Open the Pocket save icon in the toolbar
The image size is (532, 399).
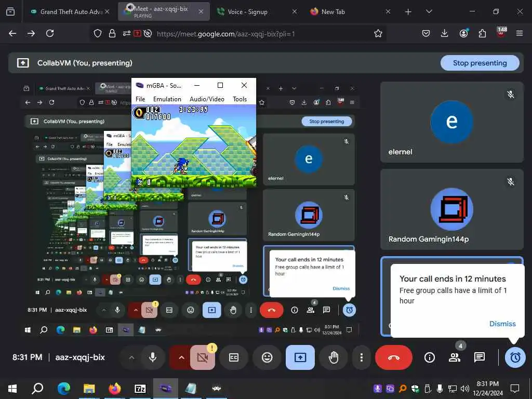click(x=426, y=33)
